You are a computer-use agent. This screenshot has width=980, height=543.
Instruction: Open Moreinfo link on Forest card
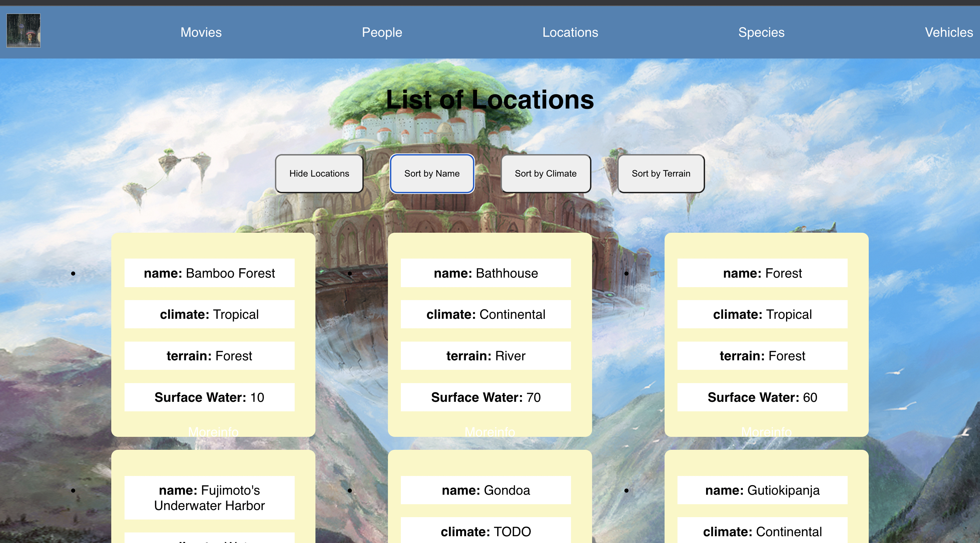point(766,432)
